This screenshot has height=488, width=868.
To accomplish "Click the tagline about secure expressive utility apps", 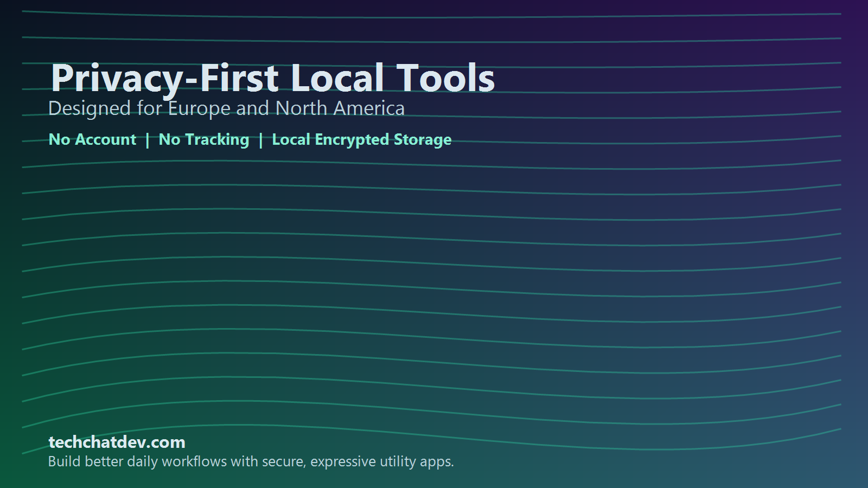I will [x=251, y=463].
